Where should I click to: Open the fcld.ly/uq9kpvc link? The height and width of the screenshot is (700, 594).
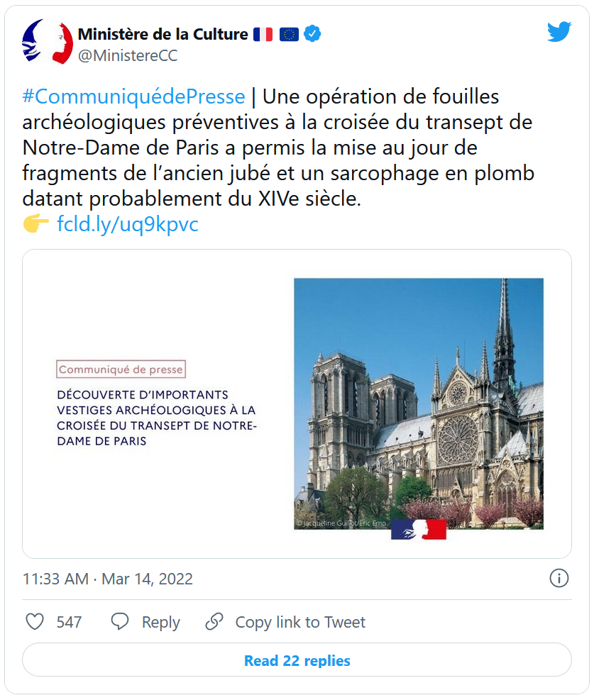click(x=128, y=225)
